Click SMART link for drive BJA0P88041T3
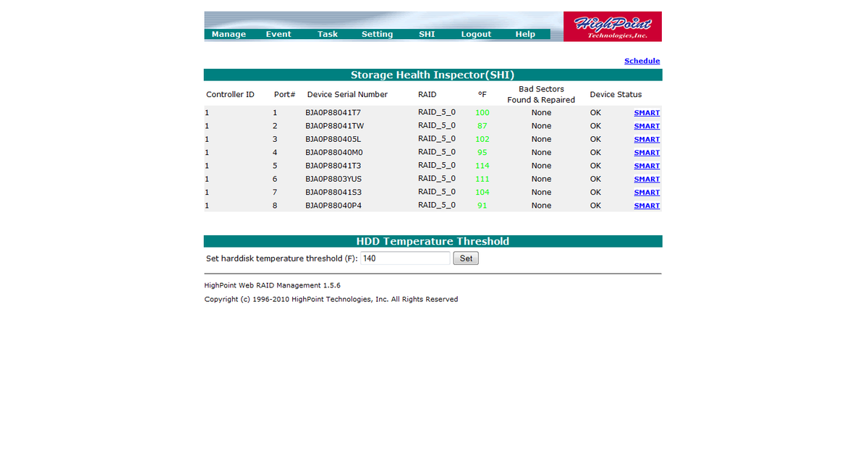Image resolution: width=868 pixels, height=459 pixels. tap(647, 165)
